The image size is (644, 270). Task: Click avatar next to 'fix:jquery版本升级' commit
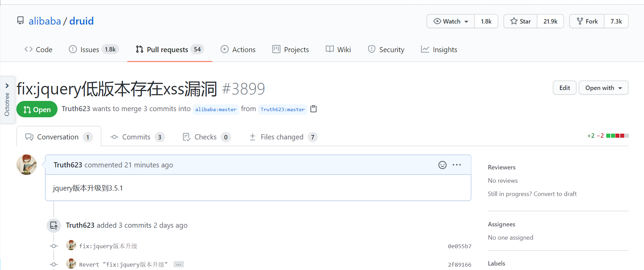(x=71, y=245)
